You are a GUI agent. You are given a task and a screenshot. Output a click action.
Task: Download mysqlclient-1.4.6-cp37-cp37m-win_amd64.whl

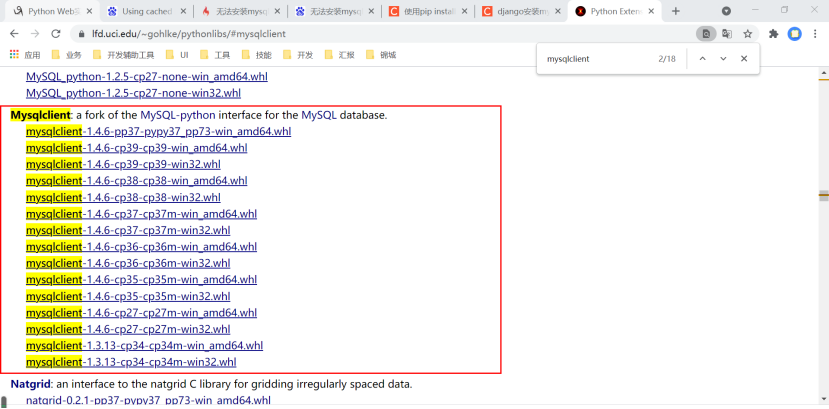[141, 213]
